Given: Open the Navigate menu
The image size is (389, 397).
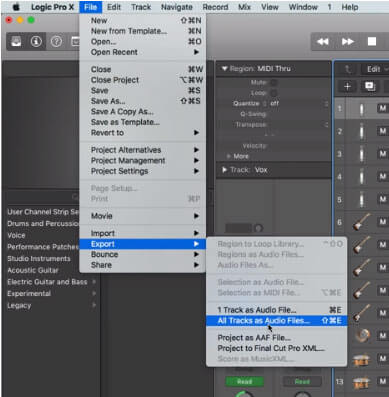Looking at the screenshot, I should (x=177, y=7).
